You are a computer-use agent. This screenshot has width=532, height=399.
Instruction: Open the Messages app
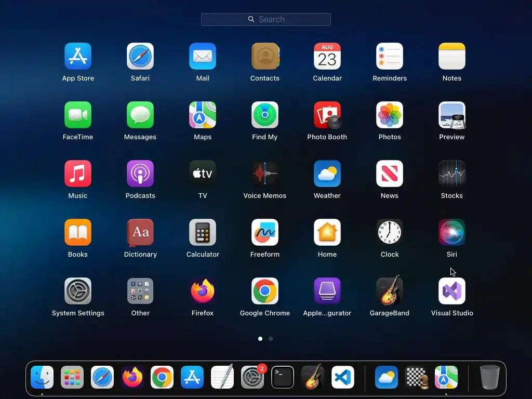pos(140,115)
